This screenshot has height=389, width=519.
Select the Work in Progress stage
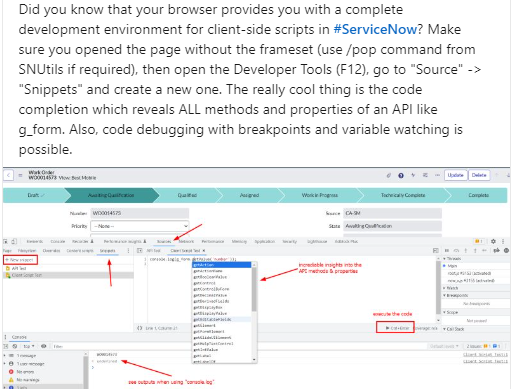click(x=320, y=195)
